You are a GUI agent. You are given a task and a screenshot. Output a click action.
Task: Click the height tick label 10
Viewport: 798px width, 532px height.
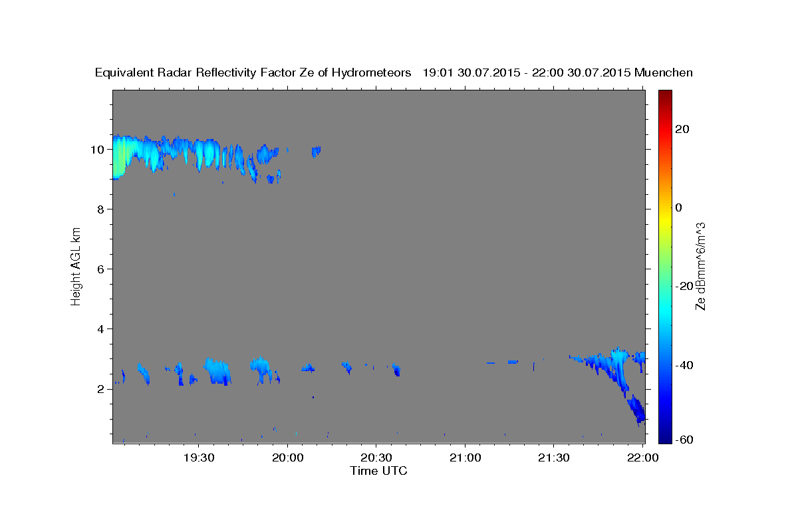97,150
